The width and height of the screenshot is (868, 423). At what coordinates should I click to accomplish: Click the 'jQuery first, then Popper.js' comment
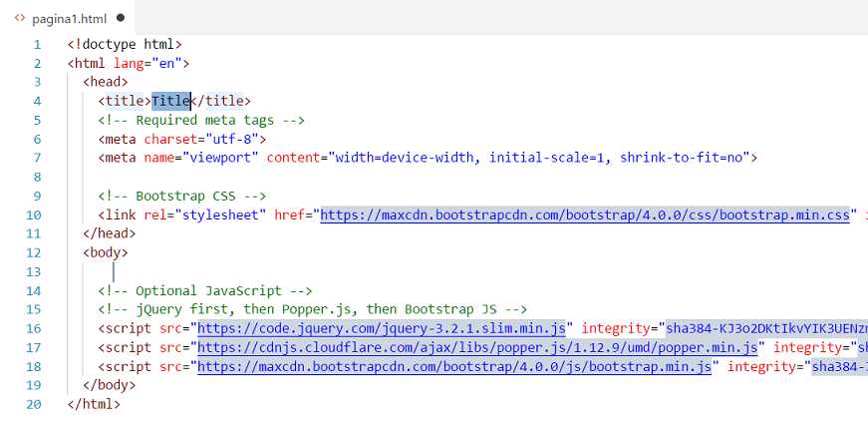tap(312, 309)
